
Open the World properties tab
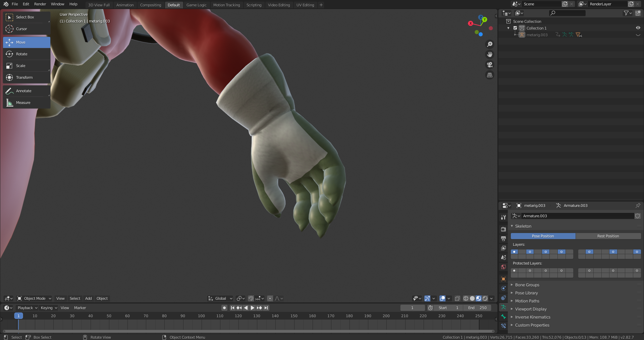(x=503, y=267)
